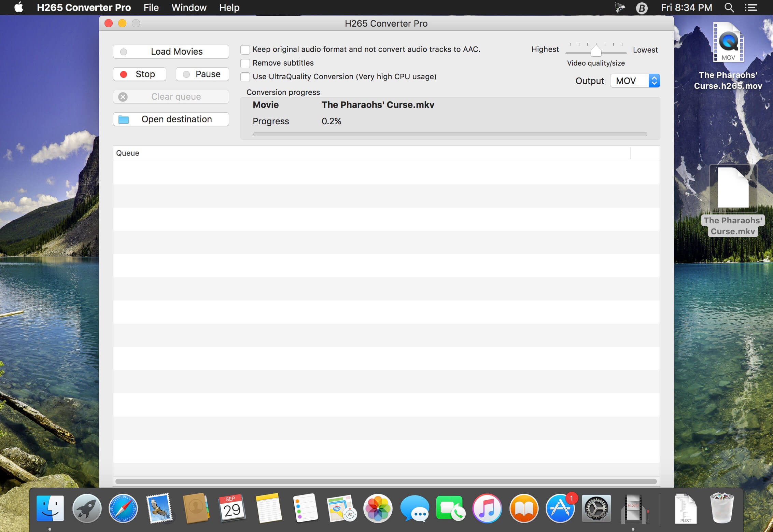The image size is (773, 532).
Task: Click the 0.2% progress value
Action: [332, 121]
